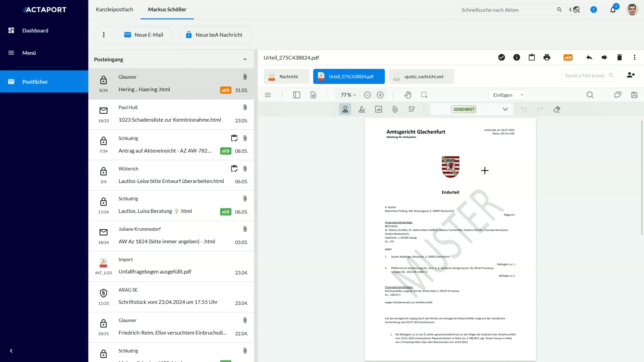644x362 pixels.
Task: Save the PDF with the disk icon
Action: pyautogui.click(x=634, y=95)
